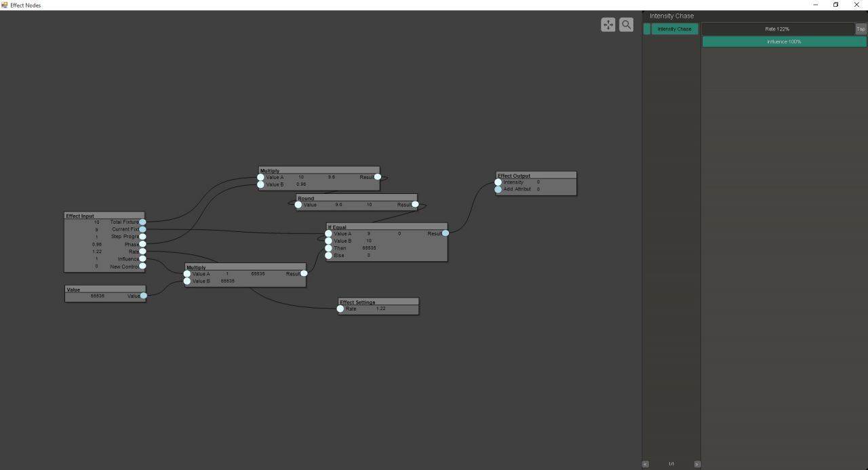Click the 65535 field in the Value node
Screen dimensions: 868x470
(98, 296)
